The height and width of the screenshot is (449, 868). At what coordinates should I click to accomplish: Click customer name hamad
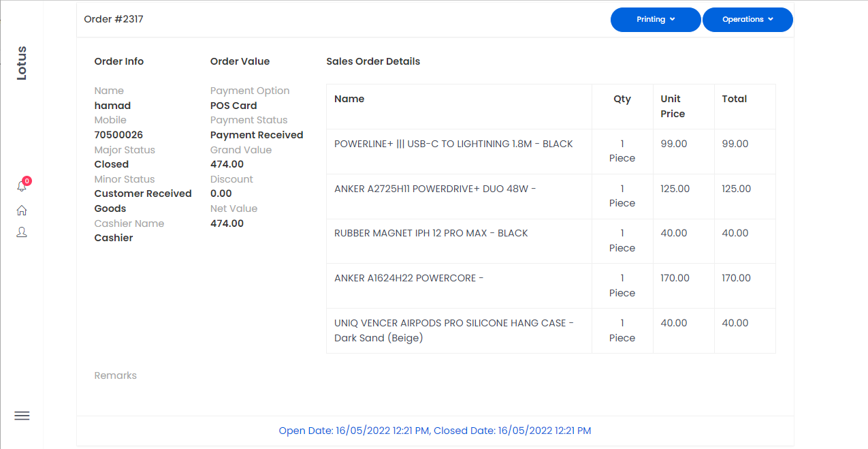tap(112, 106)
